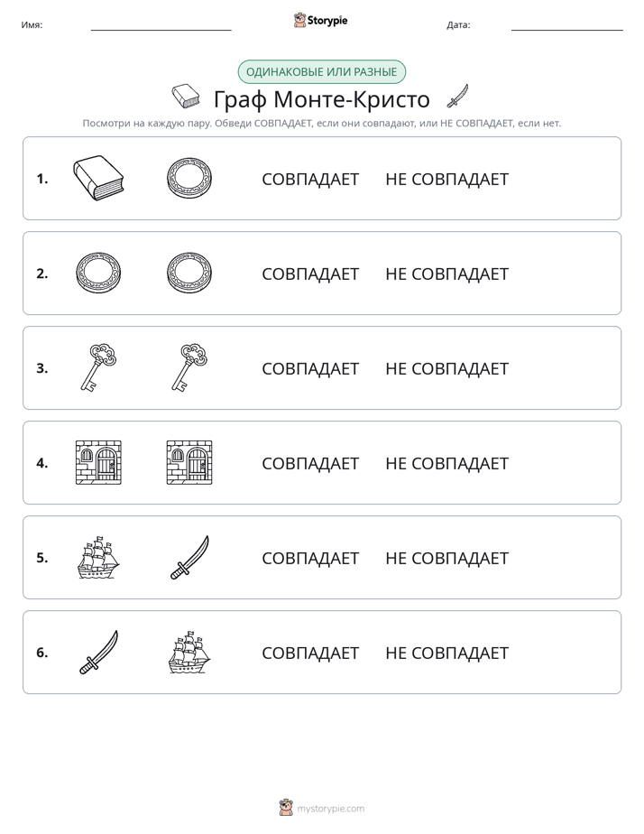Choose СОВПАДАЕТ for row 2
Viewport: 644px width, 834px height.
(310, 273)
